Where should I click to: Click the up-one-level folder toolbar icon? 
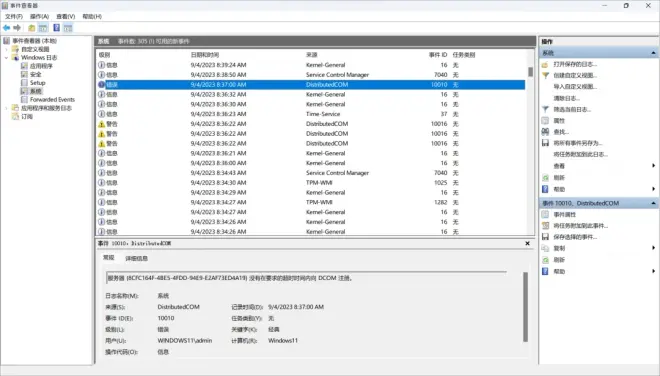click(x=32, y=28)
